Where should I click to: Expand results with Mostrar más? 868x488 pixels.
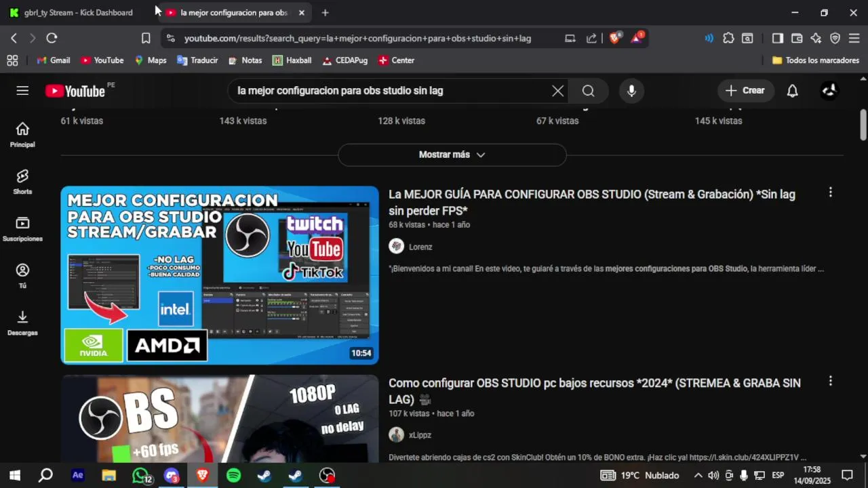[452, 155]
